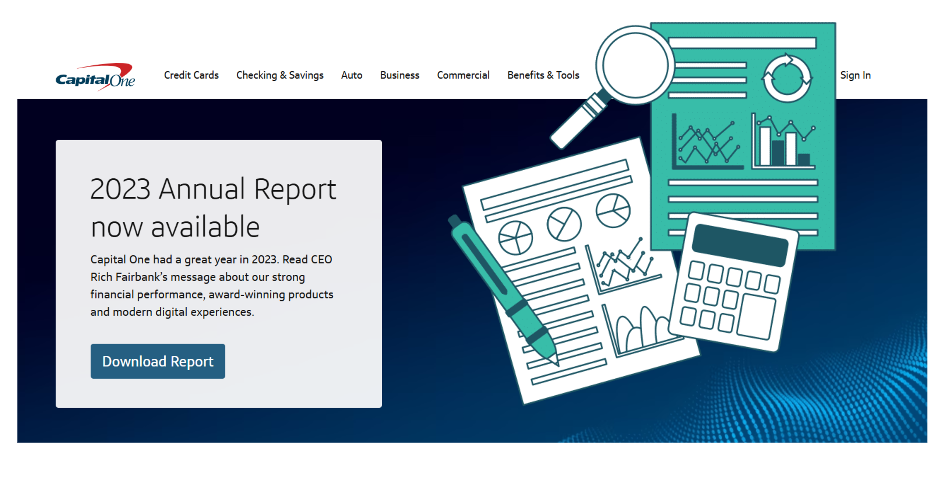Go to the Commercial section
Image resolution: width=947 pixels, height=478 pixels.
click(x=463, y=75)
